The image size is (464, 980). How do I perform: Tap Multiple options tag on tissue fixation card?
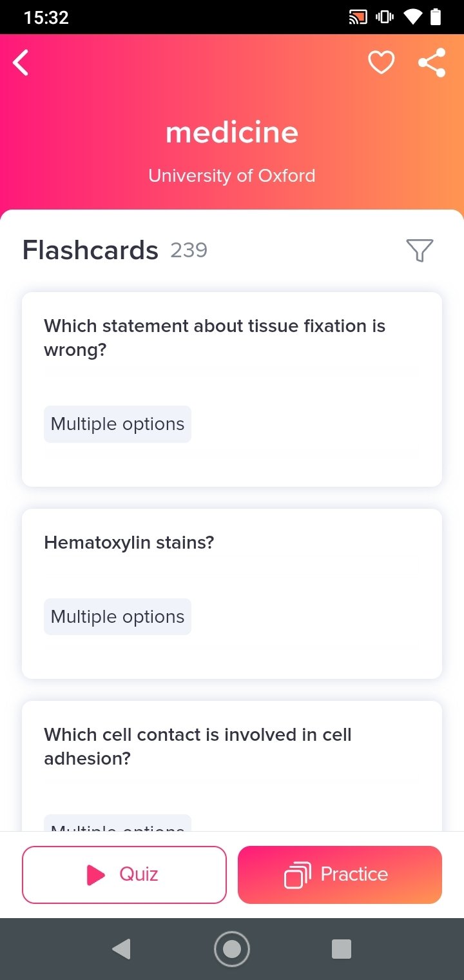point(117,424)
